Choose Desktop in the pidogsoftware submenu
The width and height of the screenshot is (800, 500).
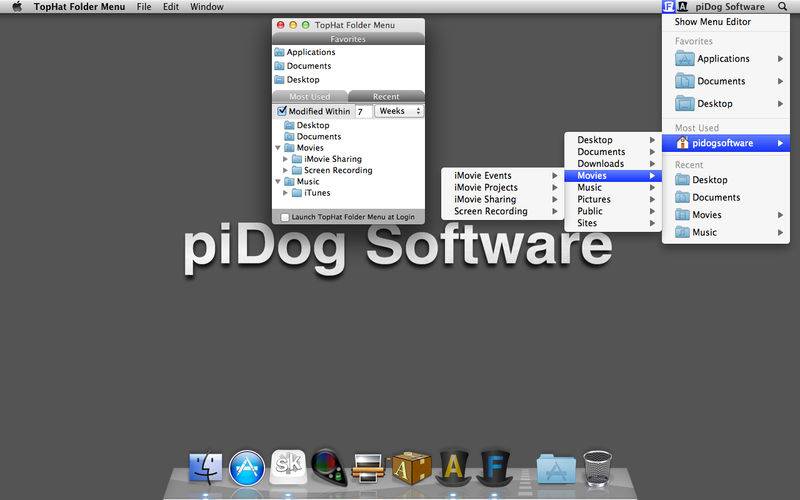pos(613,140)
